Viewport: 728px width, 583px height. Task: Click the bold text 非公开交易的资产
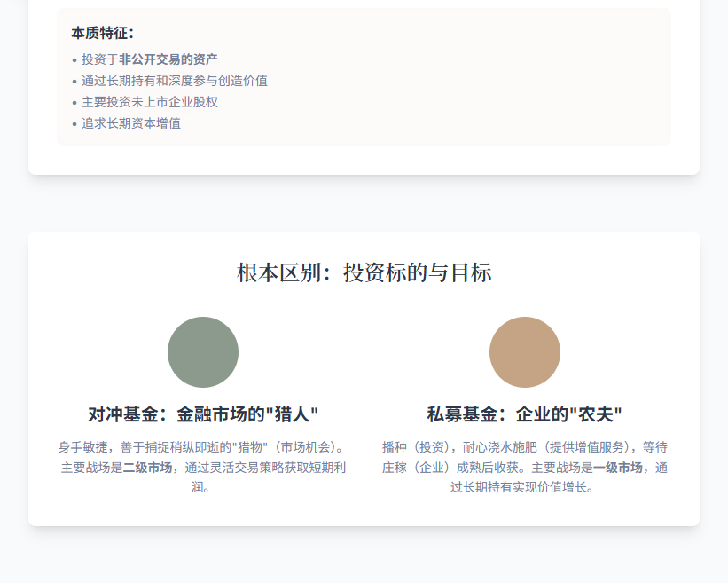(x=168, y=59)
